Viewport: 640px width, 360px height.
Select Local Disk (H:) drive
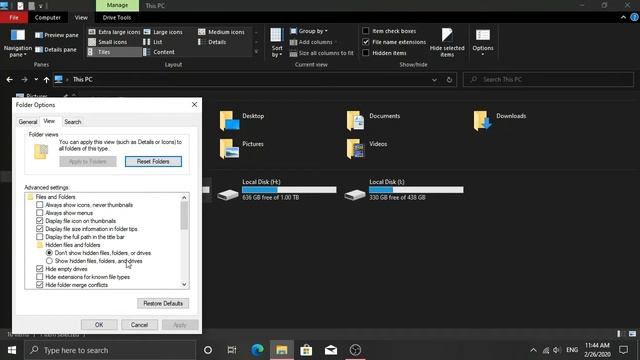point(278,190)
